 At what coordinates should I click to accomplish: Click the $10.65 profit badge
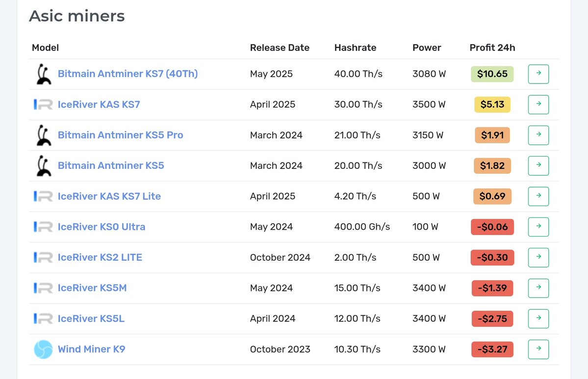click(x=492, y=74)
